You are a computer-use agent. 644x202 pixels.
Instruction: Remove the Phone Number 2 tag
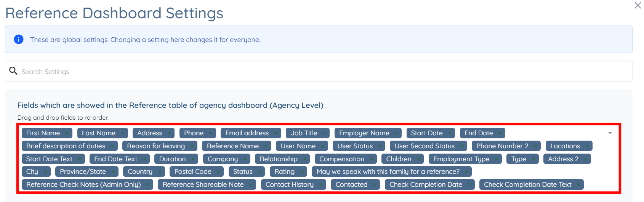coord(535,146)
